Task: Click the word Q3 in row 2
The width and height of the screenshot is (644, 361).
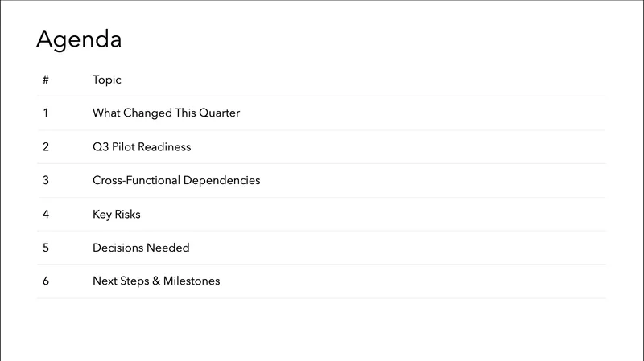Action: 101,147
